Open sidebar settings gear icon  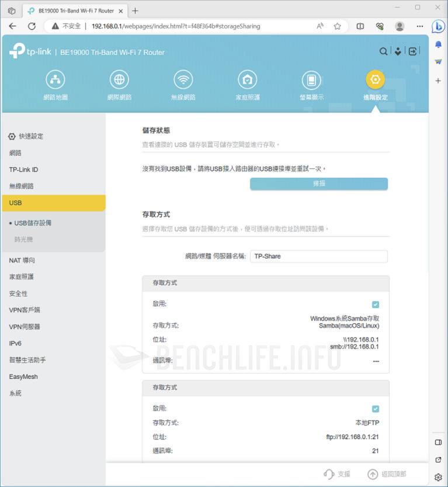(438, 477)
